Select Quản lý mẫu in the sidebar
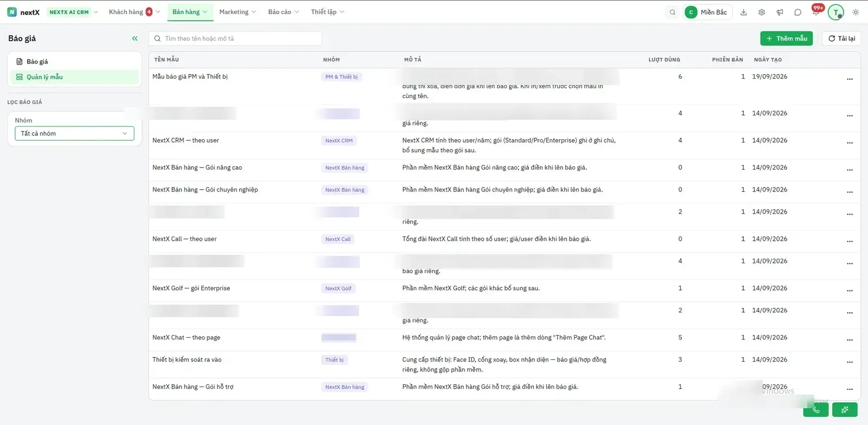 74,77
